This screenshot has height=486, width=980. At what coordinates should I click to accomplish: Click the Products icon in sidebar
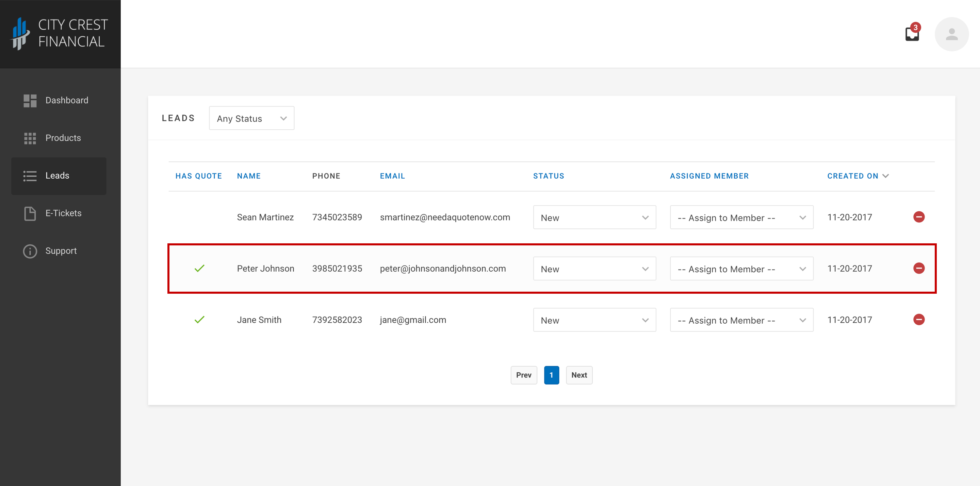pos(29,137)
